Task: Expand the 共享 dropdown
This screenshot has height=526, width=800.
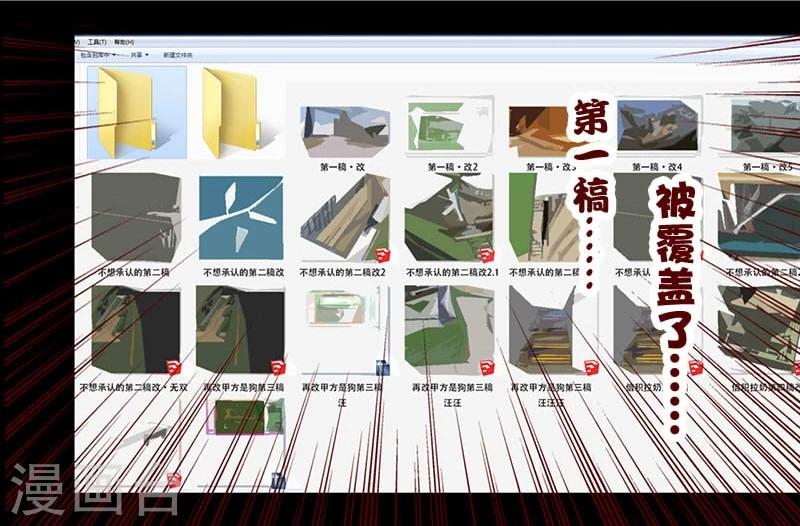Action: pos(138,56)
